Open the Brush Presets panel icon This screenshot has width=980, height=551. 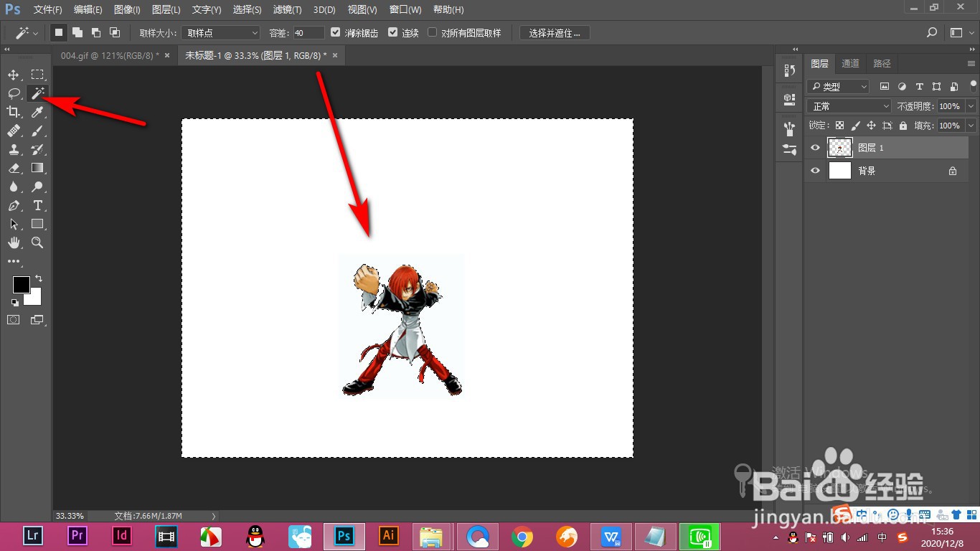[789, 128]
